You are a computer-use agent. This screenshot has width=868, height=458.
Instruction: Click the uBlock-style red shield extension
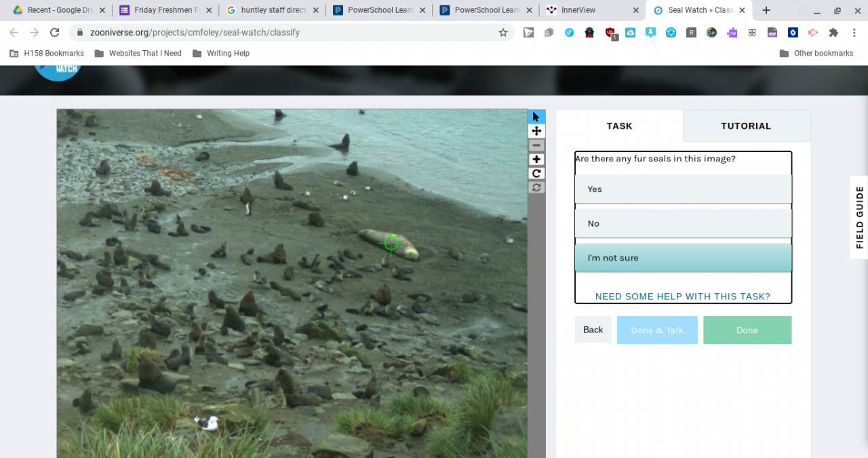click(610, 33)
